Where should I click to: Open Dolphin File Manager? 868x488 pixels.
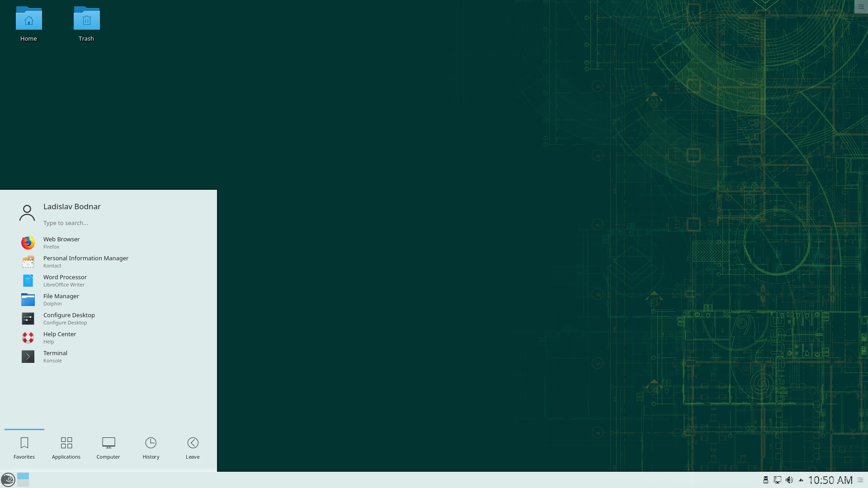click(61, 300)
